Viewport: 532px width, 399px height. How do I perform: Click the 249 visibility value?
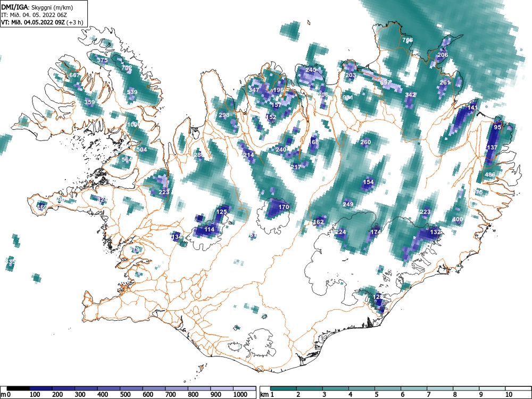348,204
